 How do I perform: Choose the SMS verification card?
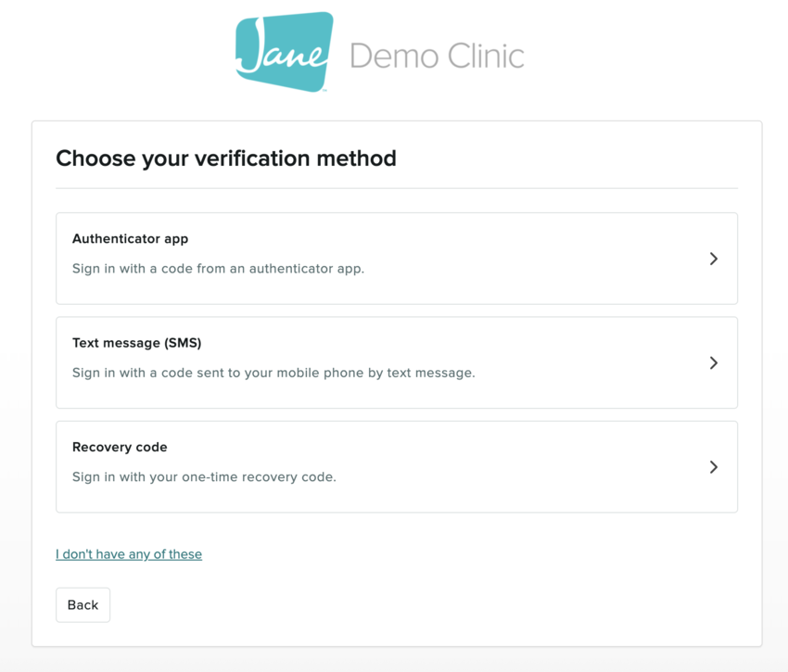(x=397, y=362)
